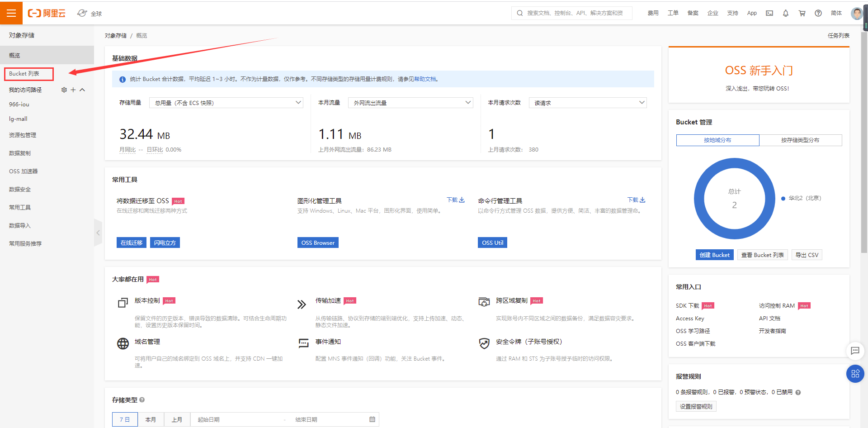Image resolution: width=868 pixels, height=428 pixels.
Task: Click the user avatar in the header
Action: pos(857,13)
